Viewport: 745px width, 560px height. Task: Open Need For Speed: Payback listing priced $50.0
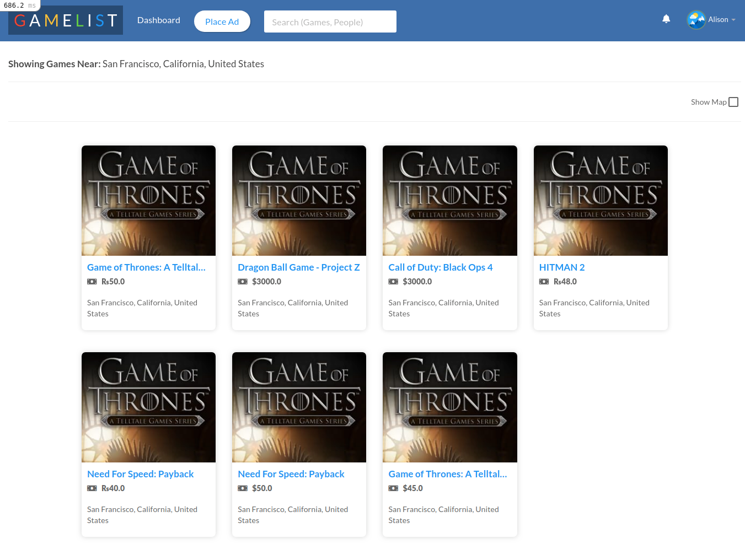click(291, 474)
